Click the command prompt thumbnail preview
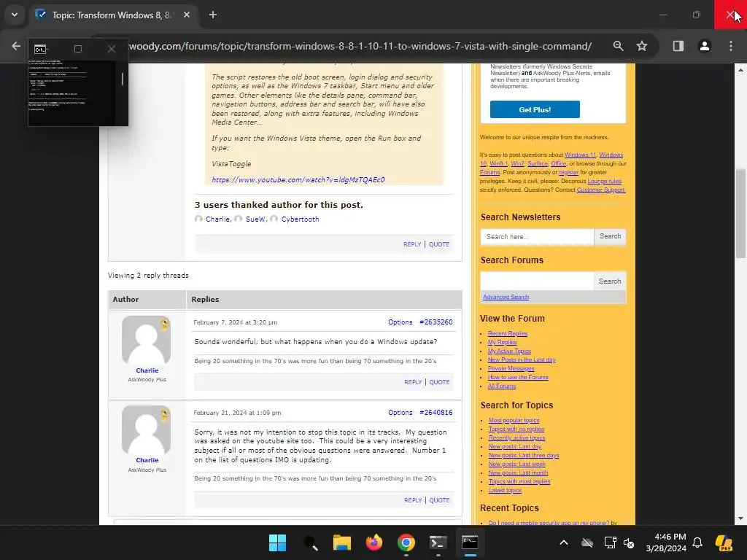This screenshot has height=560, width=747. 71,93
